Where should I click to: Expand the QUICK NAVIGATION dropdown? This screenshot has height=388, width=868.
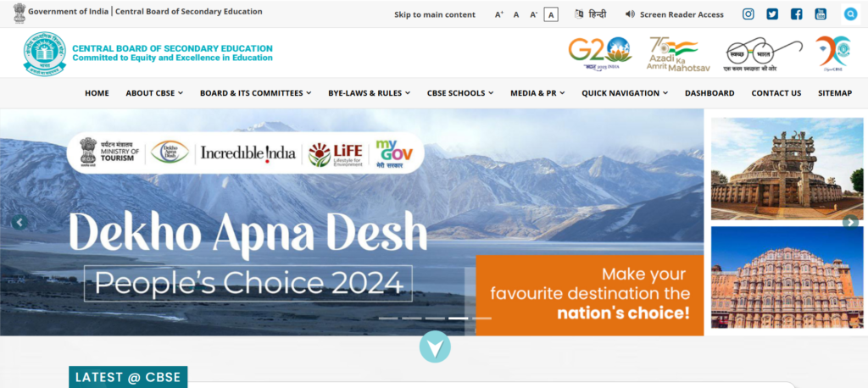(x=625, y=93)
